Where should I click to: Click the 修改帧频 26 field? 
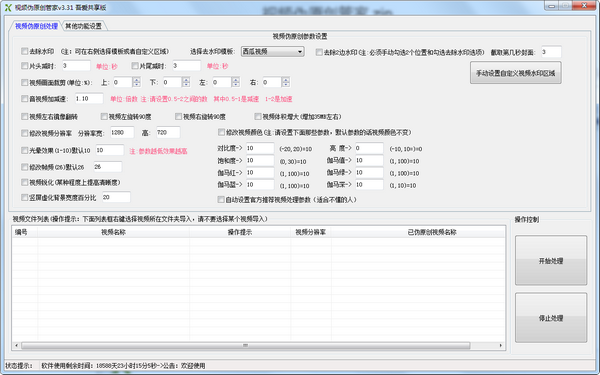tap(108, 167)
